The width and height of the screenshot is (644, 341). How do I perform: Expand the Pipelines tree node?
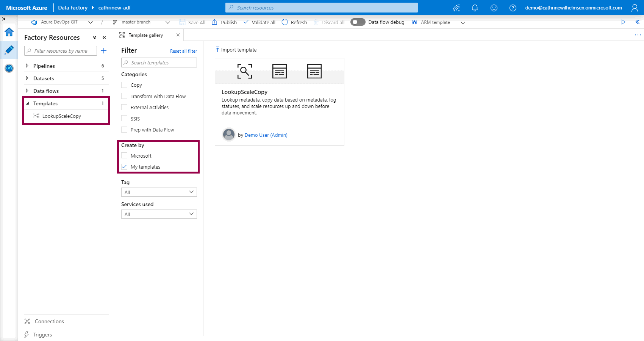coord(27,66)
